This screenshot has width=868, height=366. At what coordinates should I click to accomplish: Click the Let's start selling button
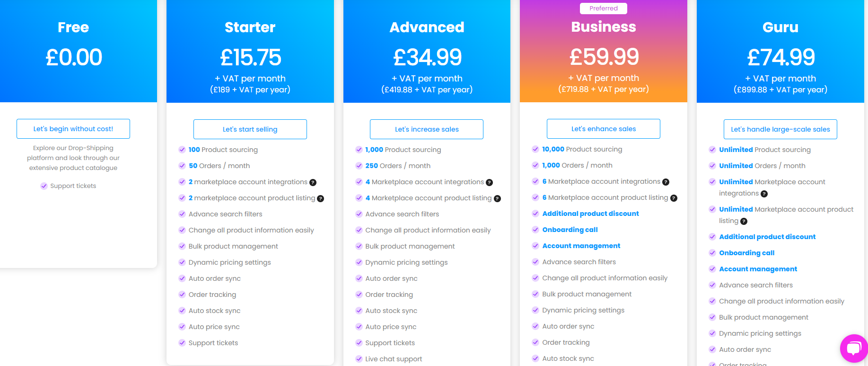(x=250, y=129)
